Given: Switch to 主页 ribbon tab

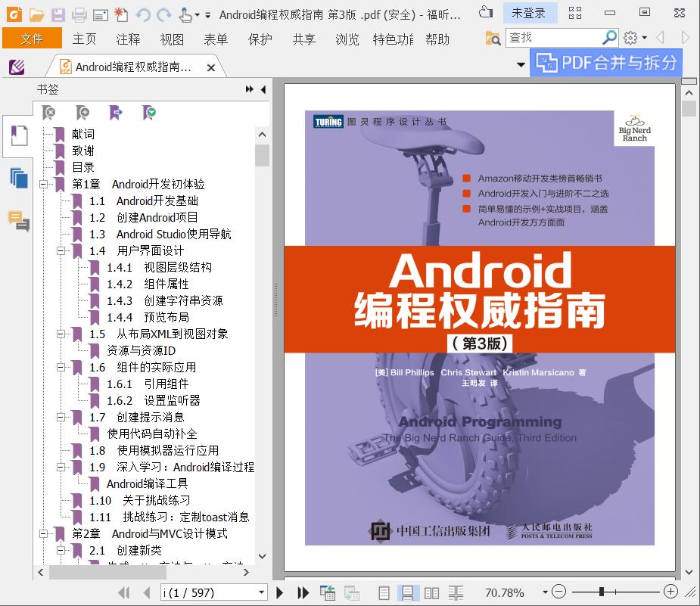Looking at the screenshot, I should click(84, 39).
